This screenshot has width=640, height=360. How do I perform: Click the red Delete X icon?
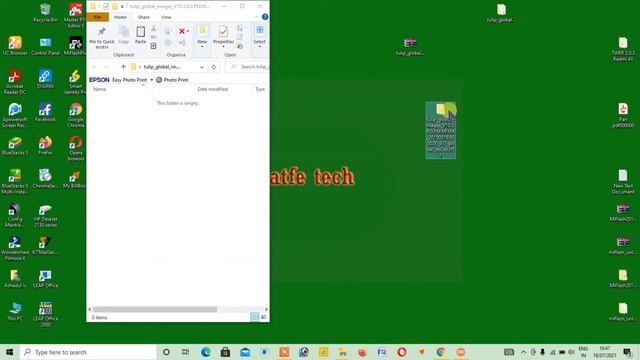[182, 31]
